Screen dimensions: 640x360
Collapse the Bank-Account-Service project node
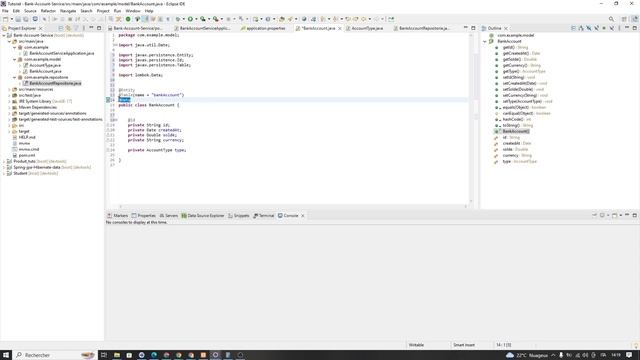[4, 36]
